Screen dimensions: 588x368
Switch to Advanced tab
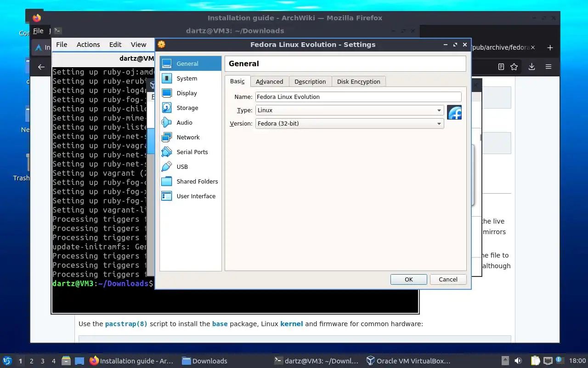[270, 81]
